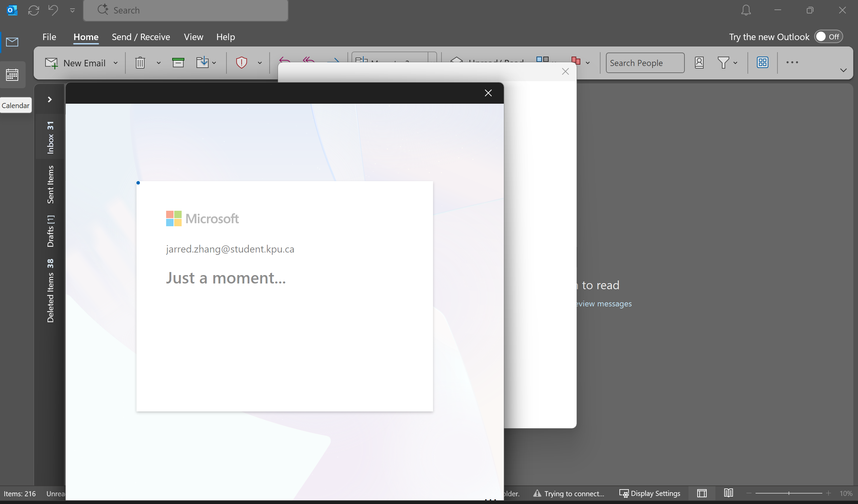Switch to Reading view icon in status bar
Image resolution: width=858 pixels, height=504 pixels.
click(x=728, y=493)
